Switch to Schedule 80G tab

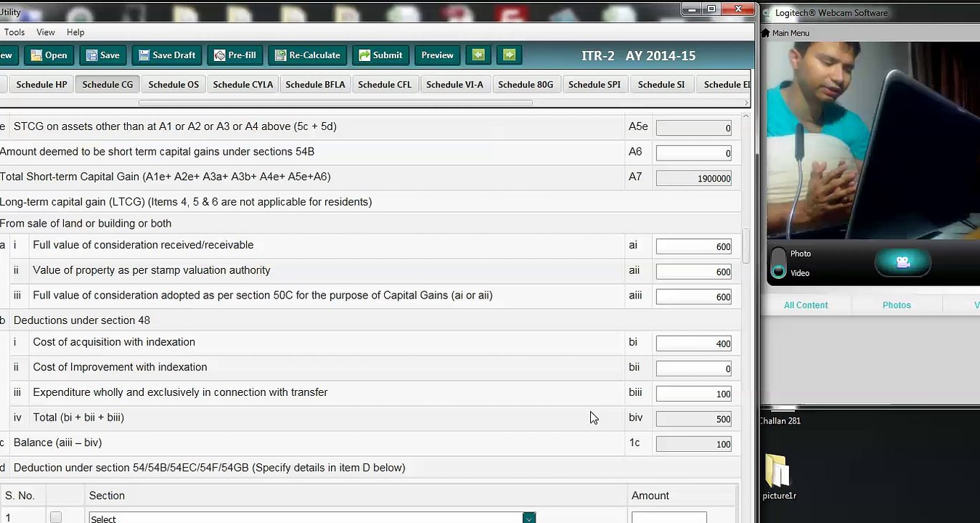click(x=526, y=84)
